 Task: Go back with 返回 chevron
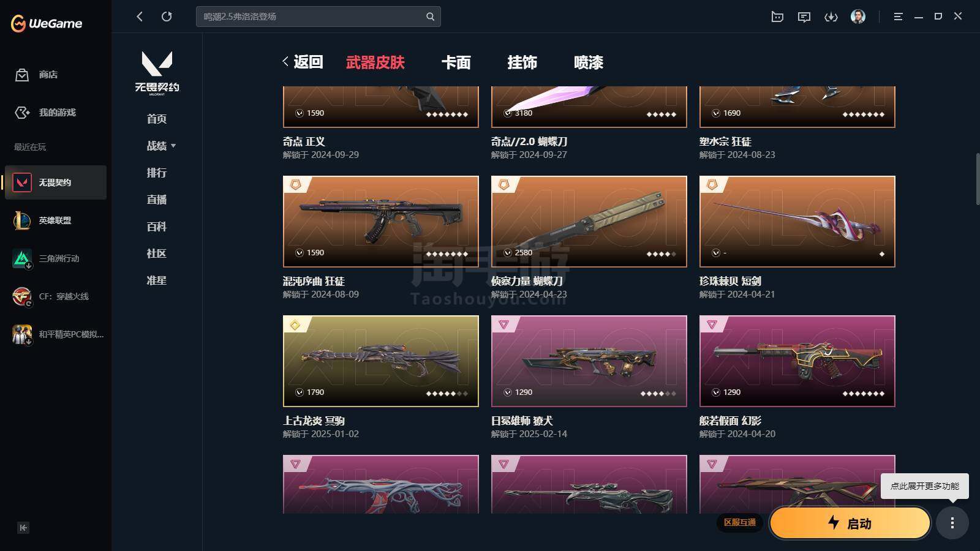(x=302, y=62)
